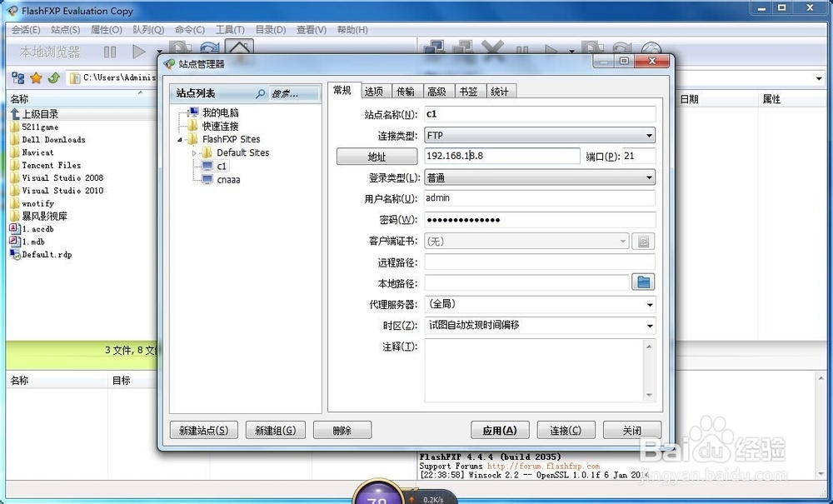833x504 pixels.
Task: Open the 站点(S) menu
Action: tap(65, 30)
